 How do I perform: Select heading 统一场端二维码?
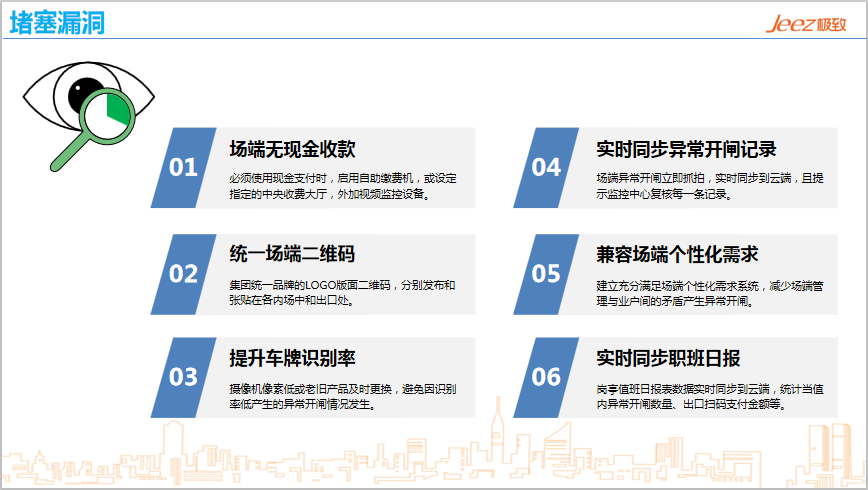(292, 254)
